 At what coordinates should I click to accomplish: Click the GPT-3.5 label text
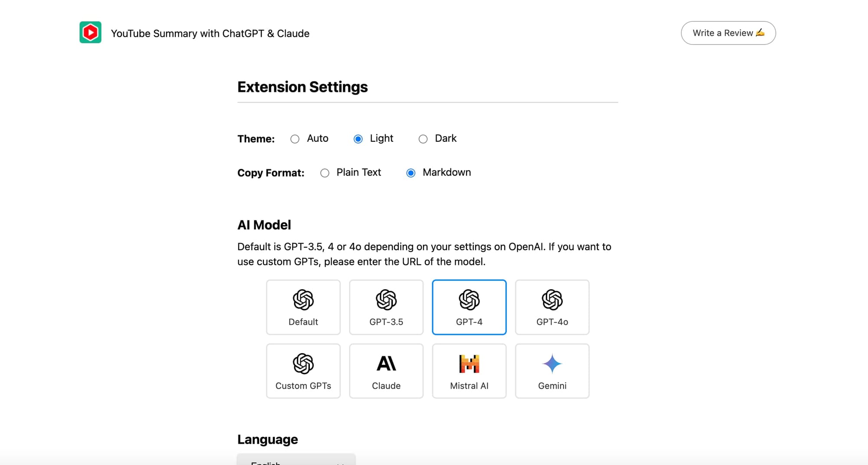pyautogui.click(x=386, y=322)
